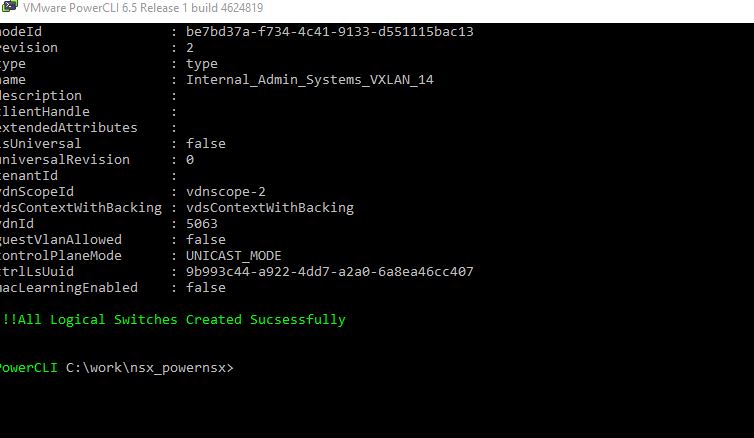This screenshot has width=754, height=438.
Task: Click the VMware PowerCLI 6.5 title text
Action: click(x=143, y=8)
